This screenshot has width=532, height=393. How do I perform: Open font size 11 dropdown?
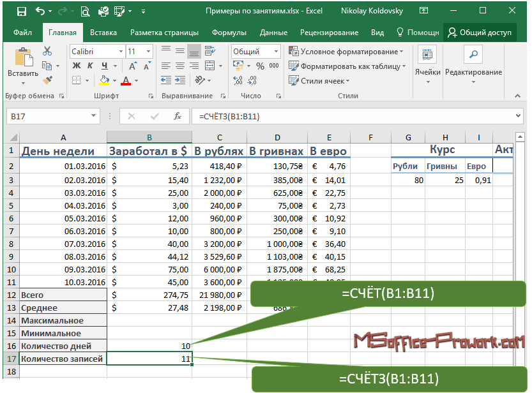pyautogui.click(x=148, y=52)
